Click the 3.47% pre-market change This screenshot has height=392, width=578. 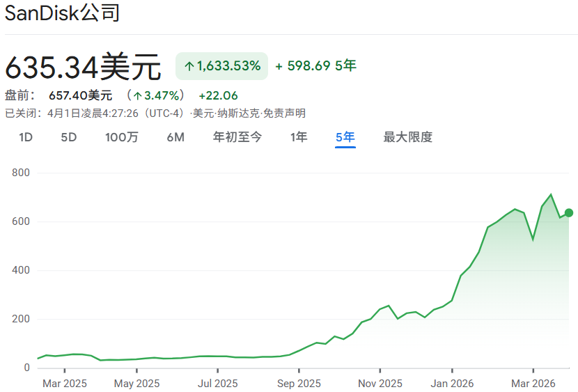coord(156,95)
